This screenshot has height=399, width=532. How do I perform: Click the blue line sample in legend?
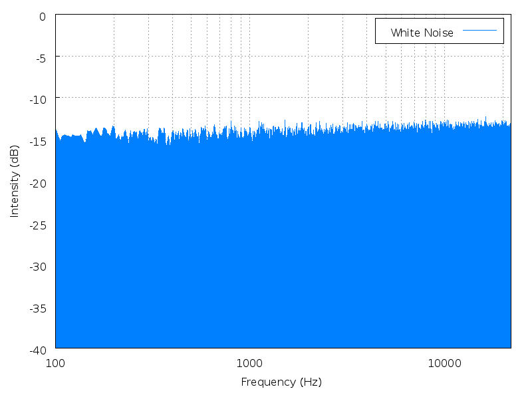click(x=479, y=31)
